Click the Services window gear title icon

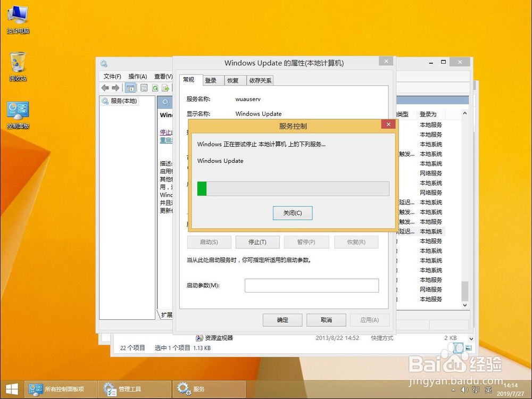tap(104, 63)
